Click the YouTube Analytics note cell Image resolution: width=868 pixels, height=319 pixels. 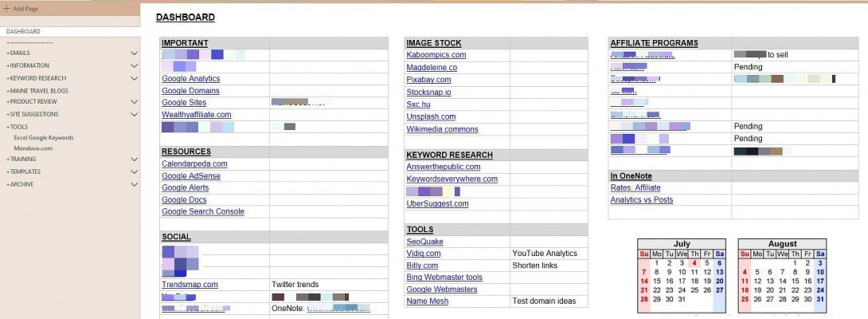point(545,253)
